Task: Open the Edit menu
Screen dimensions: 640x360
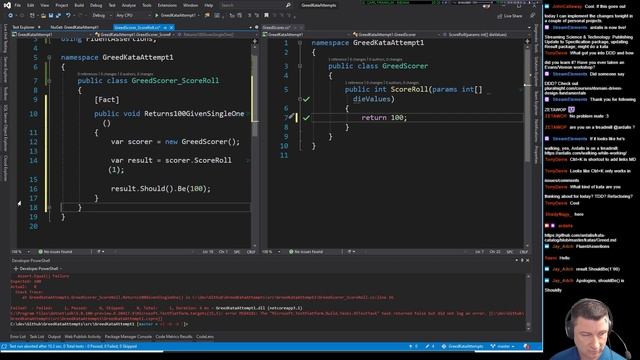Action: click(x=31, y=5)
